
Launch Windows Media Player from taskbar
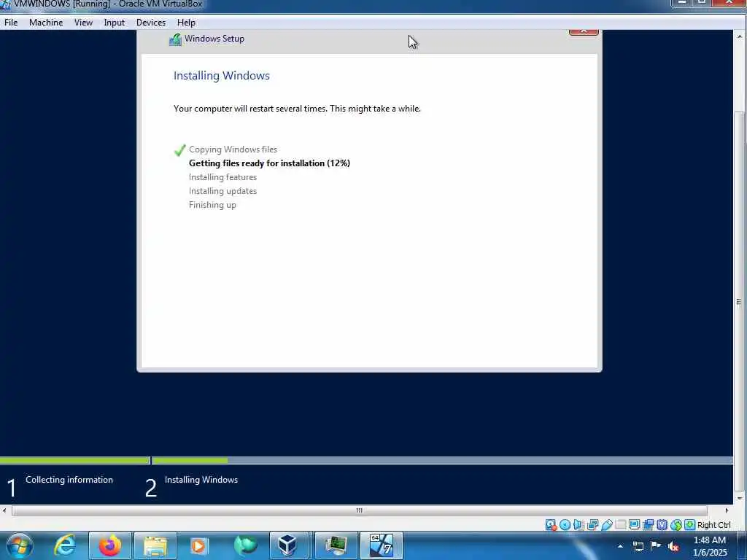click(198, 545)
